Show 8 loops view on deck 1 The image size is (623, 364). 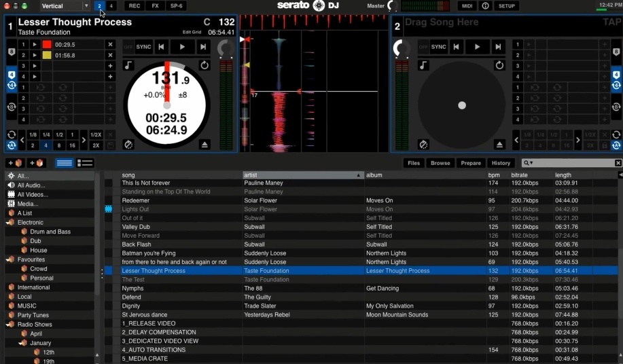tap(12, 107)
